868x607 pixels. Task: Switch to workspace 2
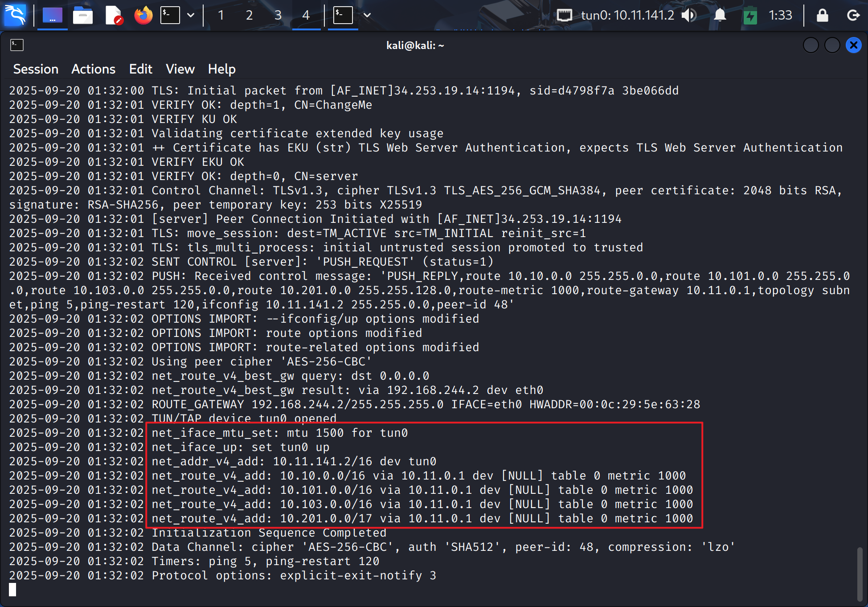249,15
